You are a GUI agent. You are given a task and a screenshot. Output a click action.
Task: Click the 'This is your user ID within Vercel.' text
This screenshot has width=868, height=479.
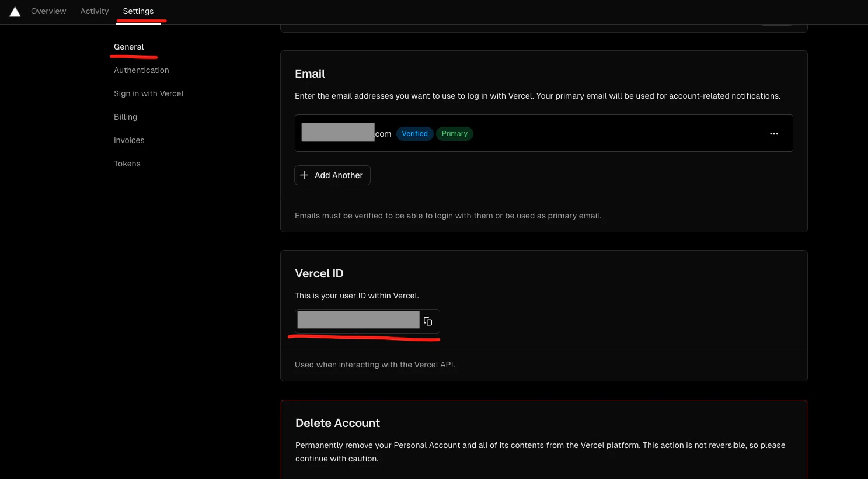pyautogui.click(x=357, y=296)
